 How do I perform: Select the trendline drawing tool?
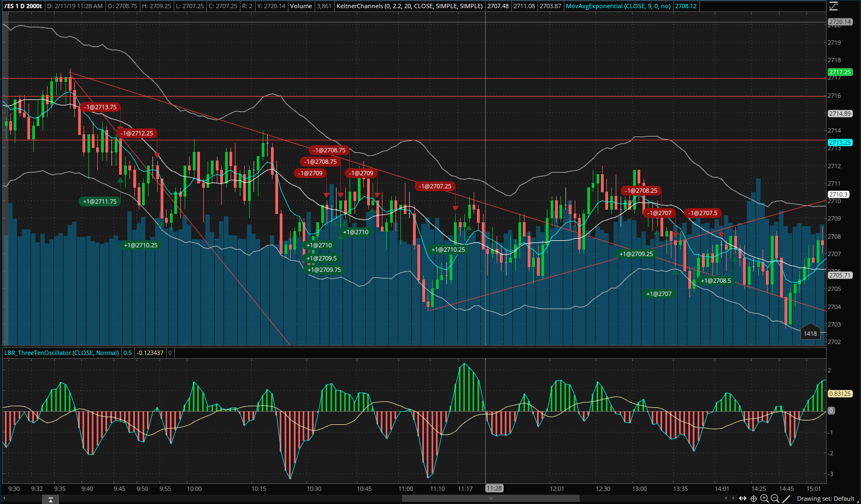coord(786,499)
